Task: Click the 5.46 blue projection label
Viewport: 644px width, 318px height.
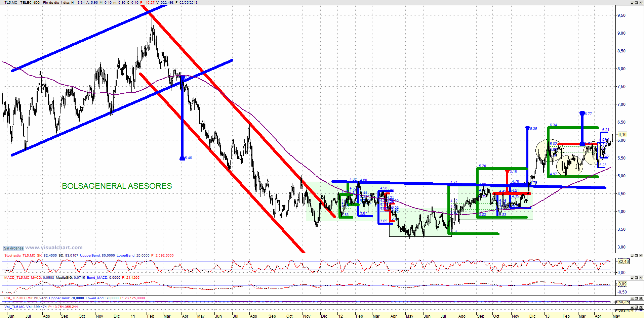Action: (x=188, y=158)
